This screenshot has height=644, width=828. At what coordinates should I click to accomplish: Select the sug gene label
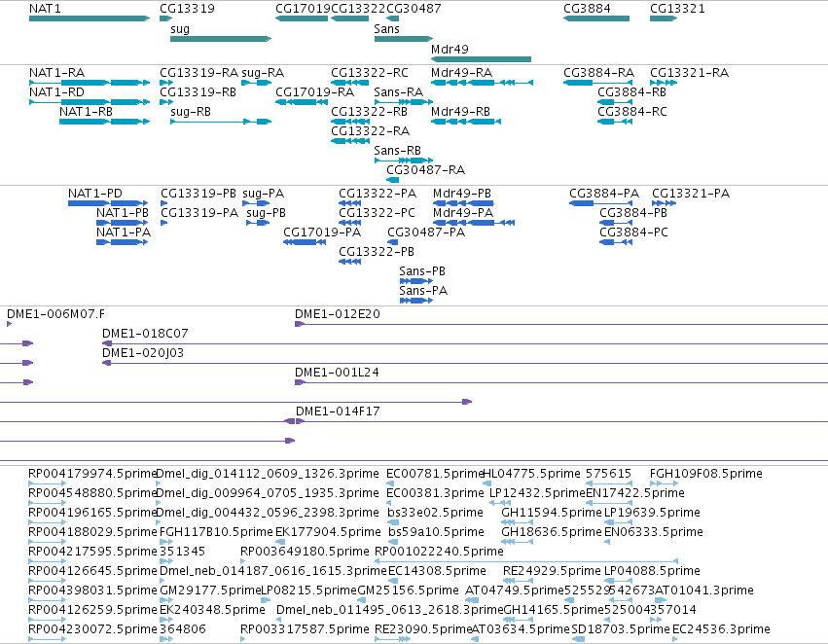coord(180,29)
